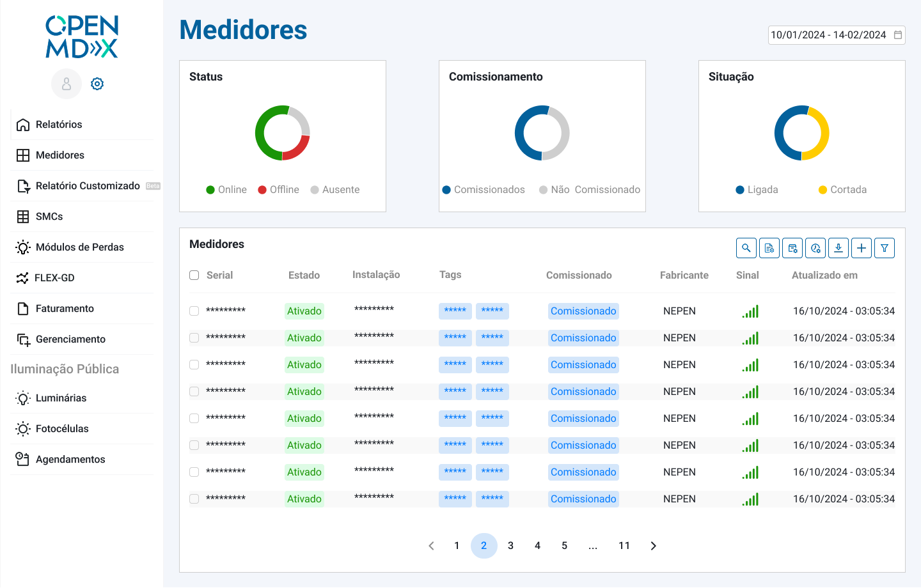Select FLEX-GD from the sidebar menu
This screenshot has width=921, height=588.
point(54,278)
